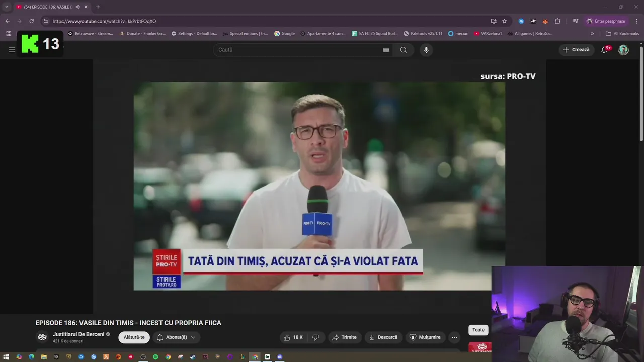
Task: Open the Google bookmark
Action: tap(284, 34)
